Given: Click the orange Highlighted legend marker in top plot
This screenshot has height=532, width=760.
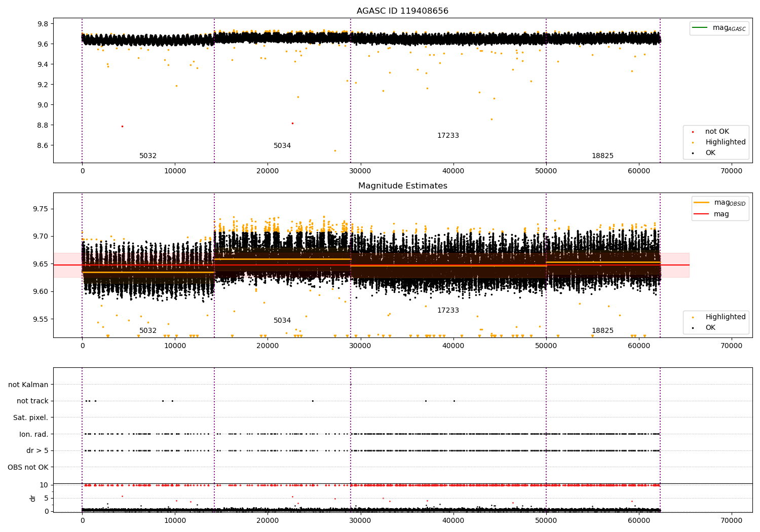Looking at the screenshot, I should (693, 142).
